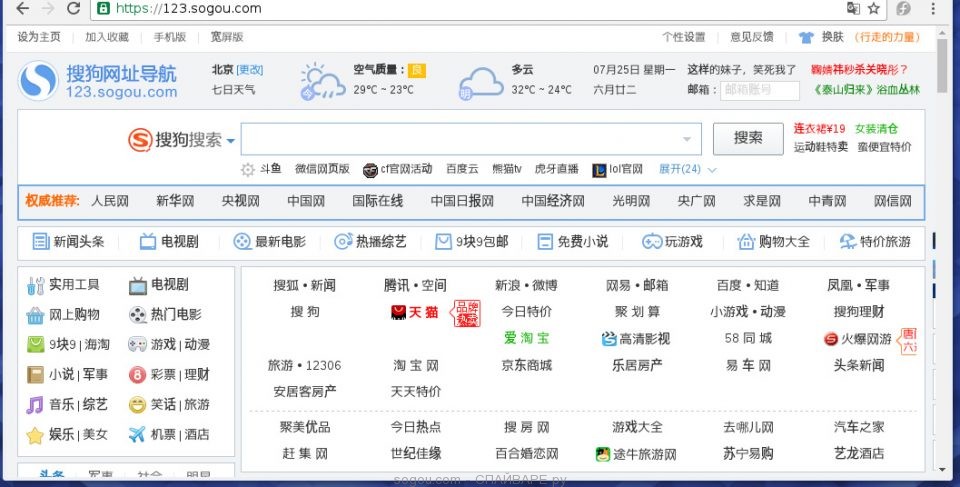This screenshot has height=487, width=960.
Task: Click the 邮箱 account input field
Action: 759,91
